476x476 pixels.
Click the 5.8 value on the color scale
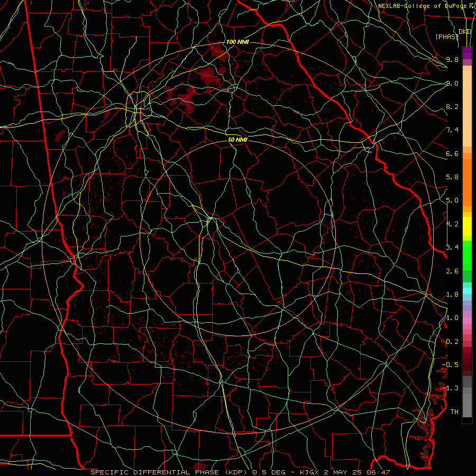point(452,177)
